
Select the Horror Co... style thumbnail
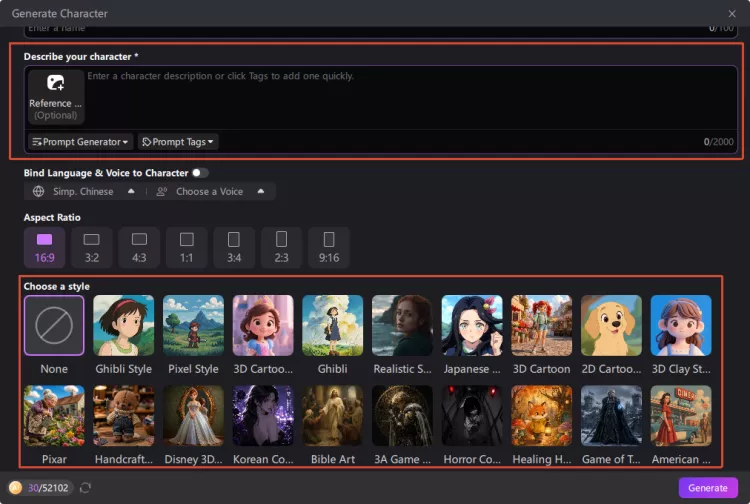coord(472,416)
